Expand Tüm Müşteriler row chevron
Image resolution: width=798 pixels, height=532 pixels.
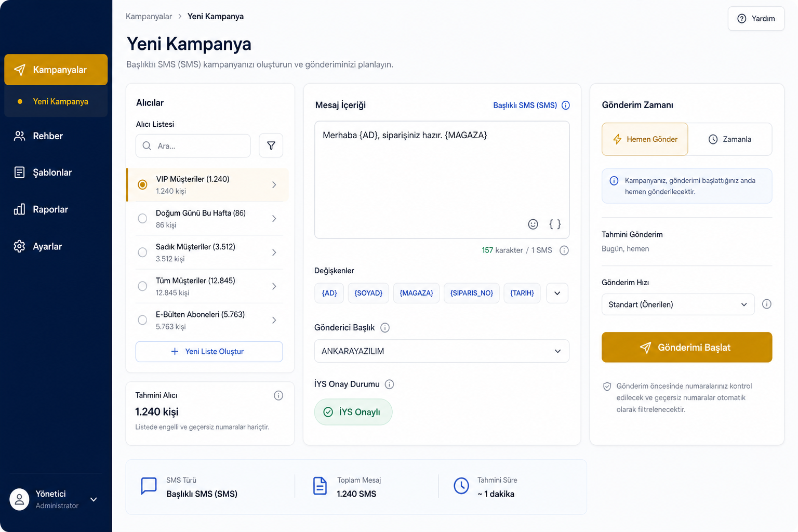tap(274, 286)
